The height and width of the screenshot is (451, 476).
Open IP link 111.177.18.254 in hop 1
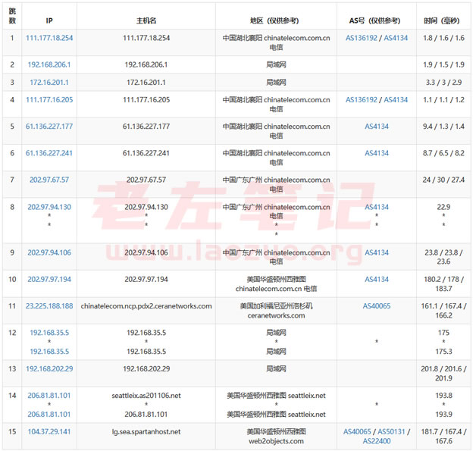[49, 38]
